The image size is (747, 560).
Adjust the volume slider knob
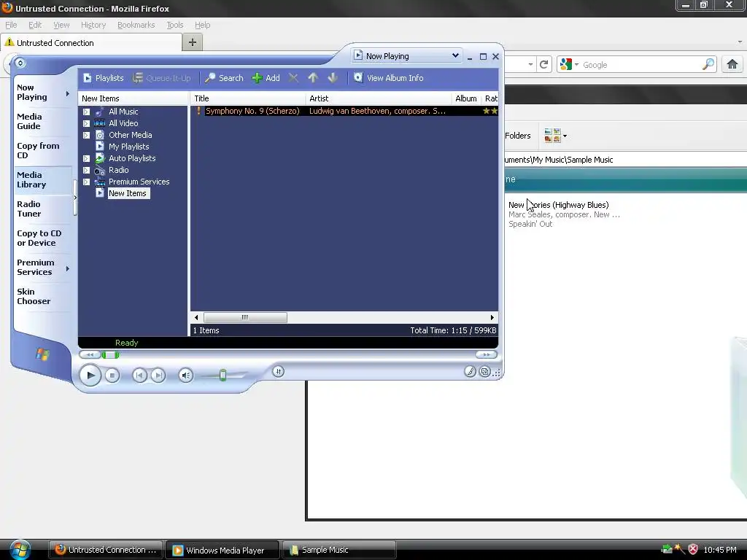click(222, 376)
